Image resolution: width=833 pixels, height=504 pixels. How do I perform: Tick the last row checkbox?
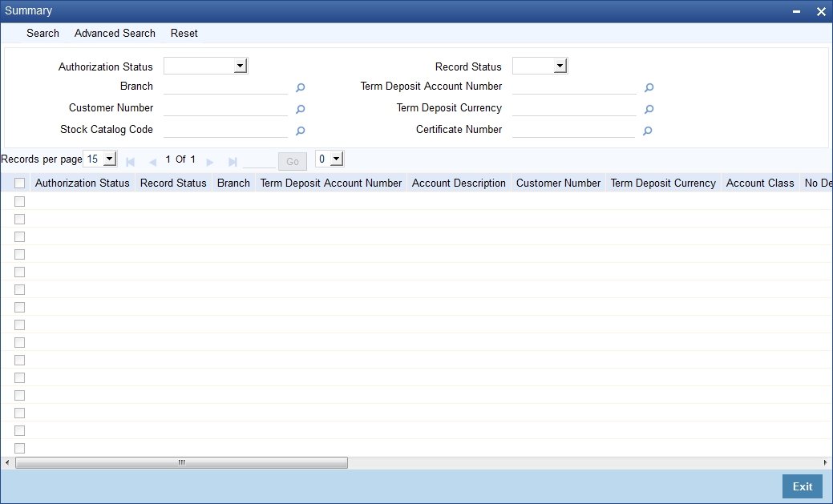[20, 448]
